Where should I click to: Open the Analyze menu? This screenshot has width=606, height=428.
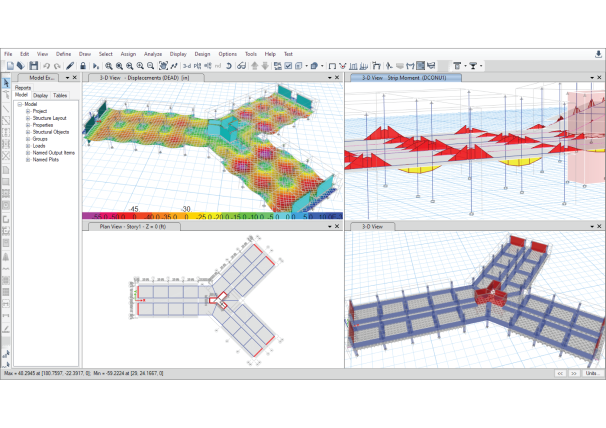153,54
